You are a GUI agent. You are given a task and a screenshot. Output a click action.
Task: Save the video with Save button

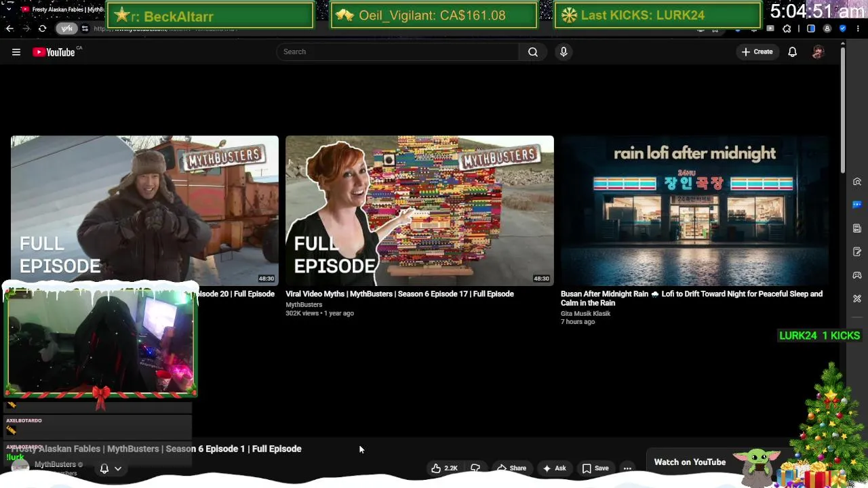[595, 468]
